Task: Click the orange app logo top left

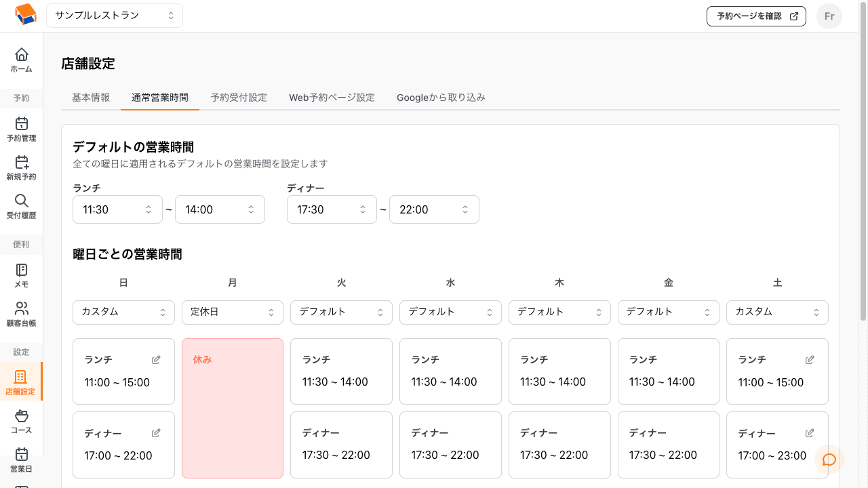Action: point(25,16)
